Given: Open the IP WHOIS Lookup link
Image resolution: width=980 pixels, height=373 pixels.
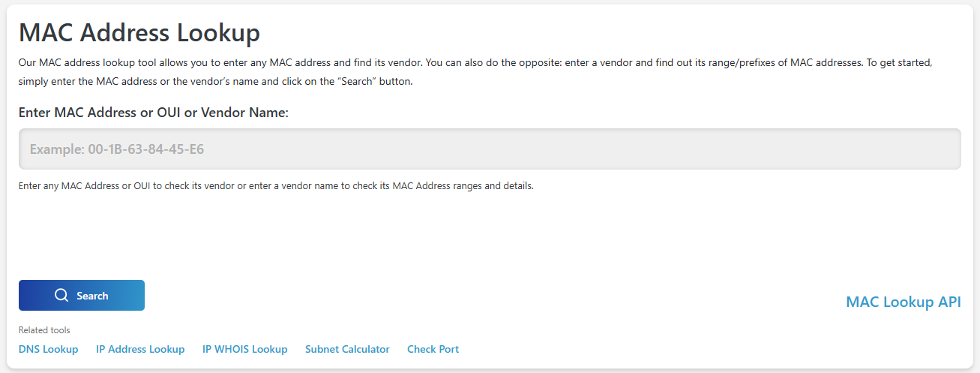Looking at the screenshot, I should pos(245,349).
